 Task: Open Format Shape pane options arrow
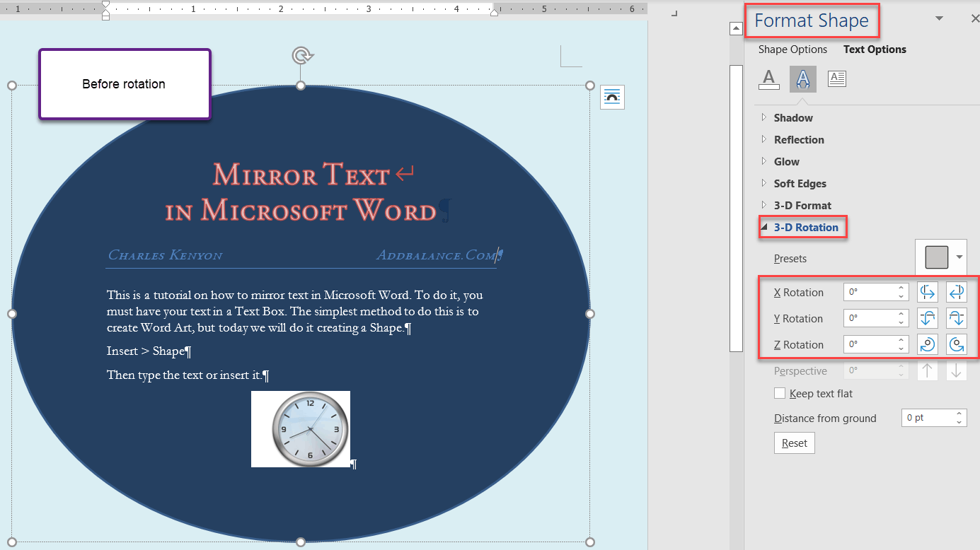(940, 18)
